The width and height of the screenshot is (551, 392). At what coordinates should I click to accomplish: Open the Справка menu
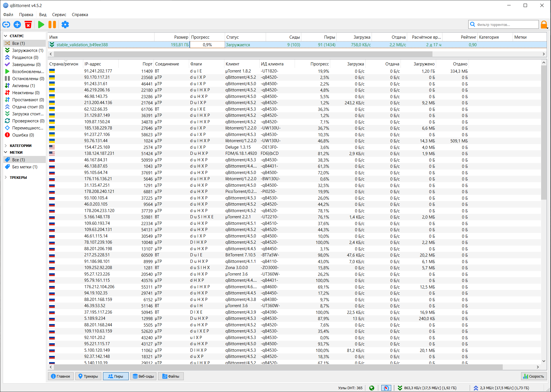pos(80,15)
